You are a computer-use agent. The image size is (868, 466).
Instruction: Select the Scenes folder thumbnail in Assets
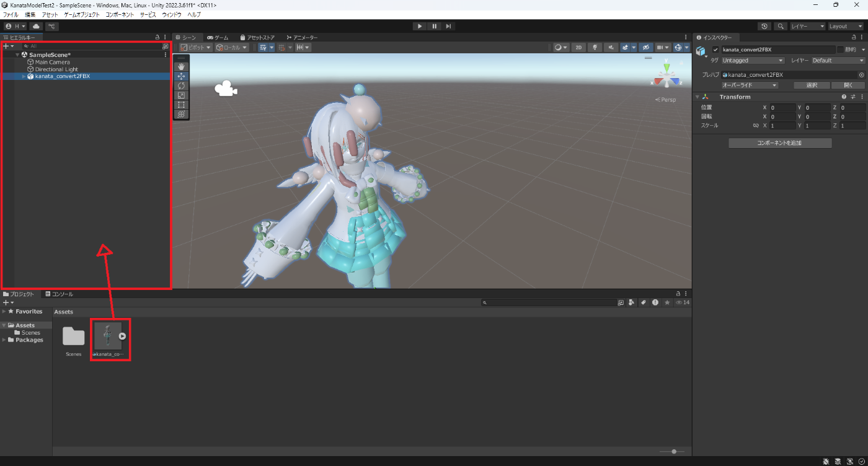(x=73, y=336)
